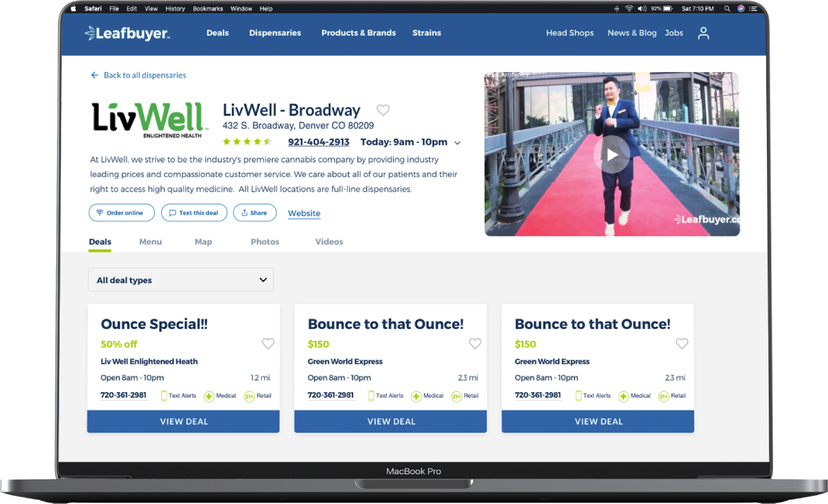Click the LivWell - Broadway heading
Viewport: 828px width, 504px height.
pos(292,110)
